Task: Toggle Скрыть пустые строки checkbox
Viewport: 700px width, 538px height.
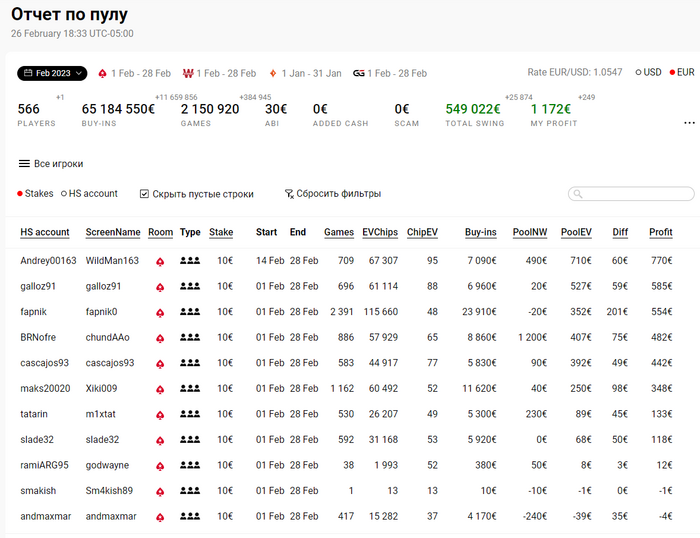Action: point(144,194)
